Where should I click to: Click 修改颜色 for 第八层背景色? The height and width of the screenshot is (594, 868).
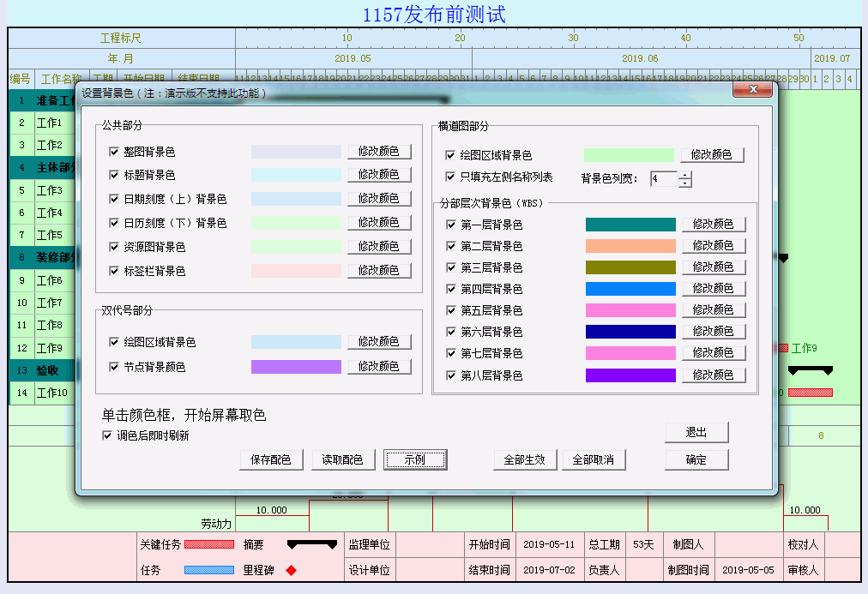pos(714,375)
